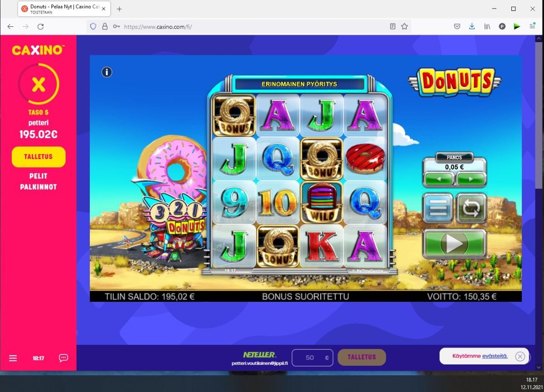Click the red chocolate-striped donut symbol

click(x=365, y=159)
